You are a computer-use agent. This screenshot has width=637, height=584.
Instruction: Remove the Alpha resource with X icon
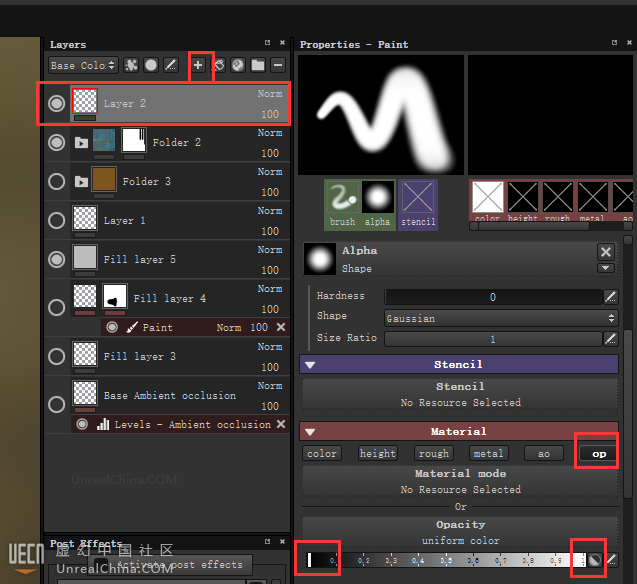click(x=605, y=252)
